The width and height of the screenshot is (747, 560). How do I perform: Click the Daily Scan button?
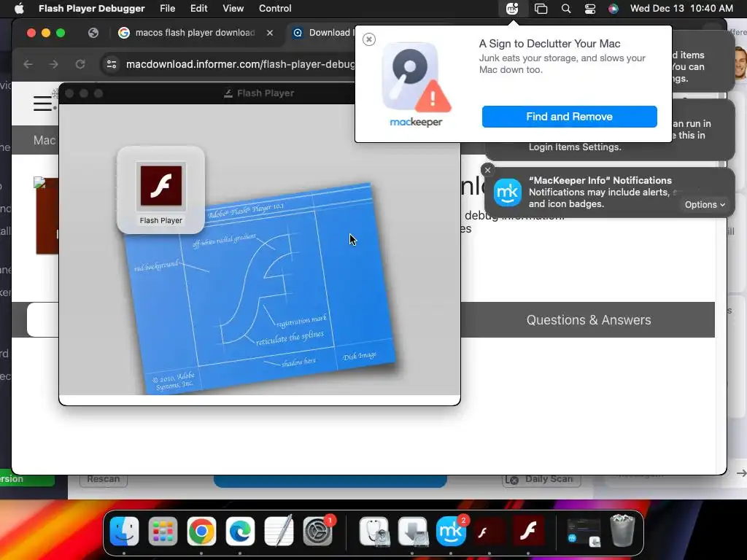coord(542,479)
